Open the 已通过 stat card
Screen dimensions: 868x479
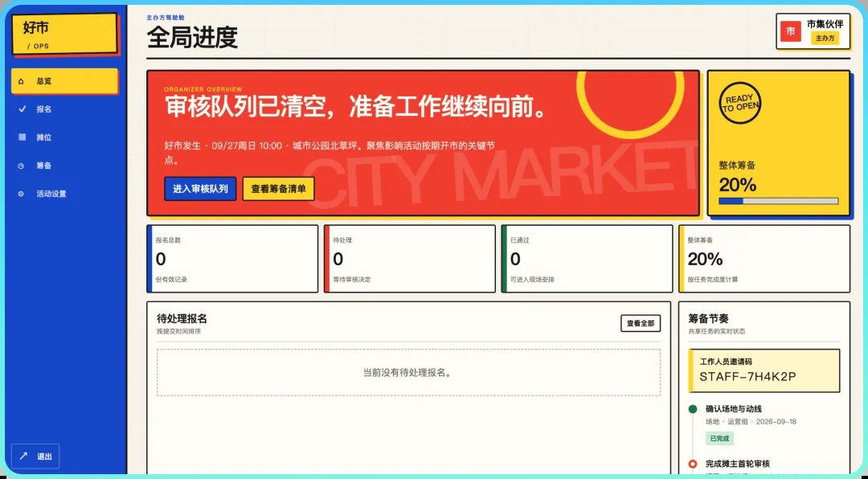click(587, 259)
